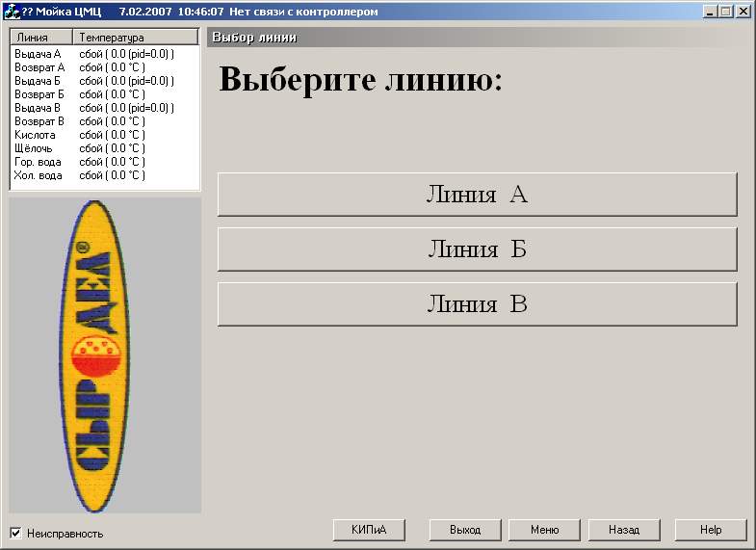
Task: Click the Выход button
Action: point(465,530)
